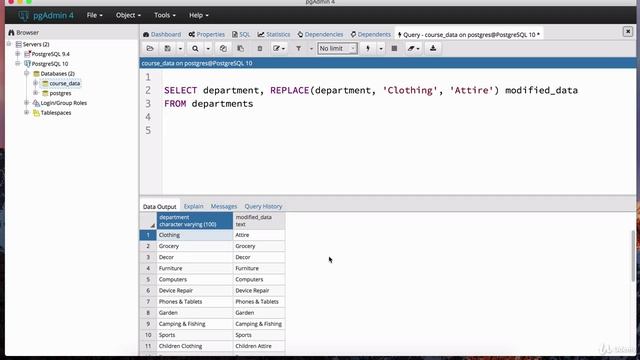640x360 pixels.
Task: Click the 'Attire' cell in row 1
Action: [259, 235]
